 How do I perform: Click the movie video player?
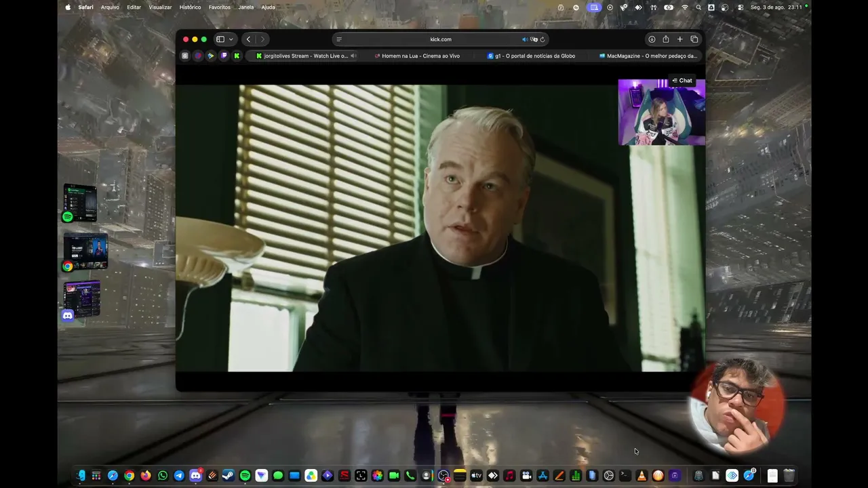(440, 228)
